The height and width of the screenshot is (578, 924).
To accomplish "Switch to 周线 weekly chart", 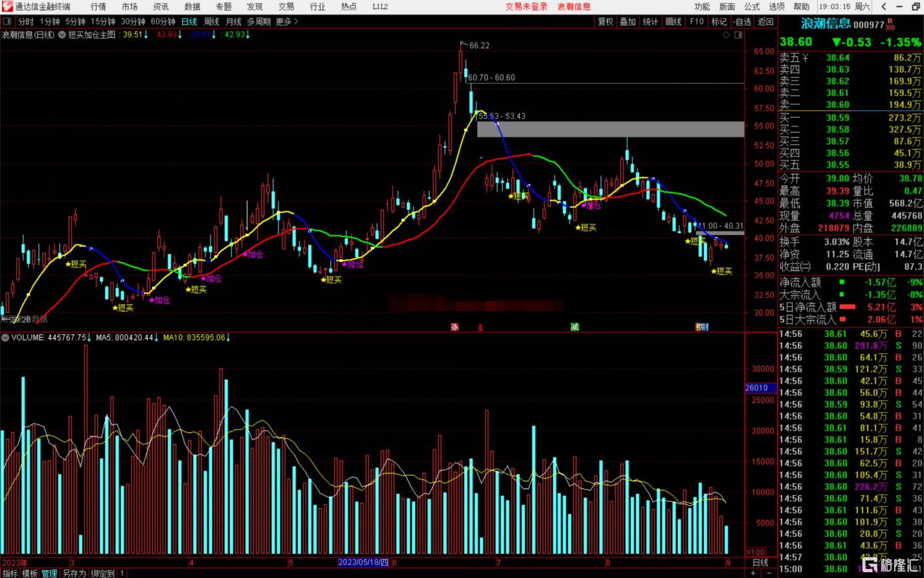I will (x=211, y=21).
